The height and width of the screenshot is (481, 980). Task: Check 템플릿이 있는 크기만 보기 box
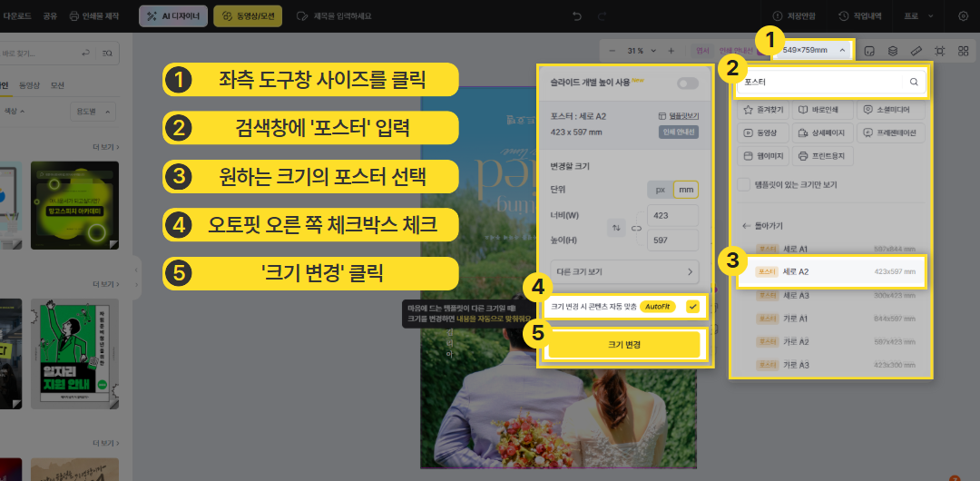pyautogui.click(x=744, y=184)
